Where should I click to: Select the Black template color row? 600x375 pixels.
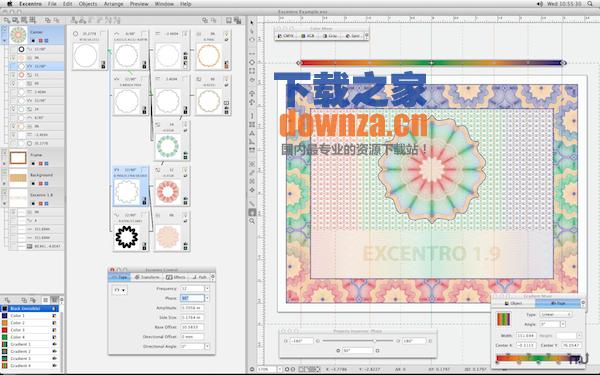coord(30,308)
